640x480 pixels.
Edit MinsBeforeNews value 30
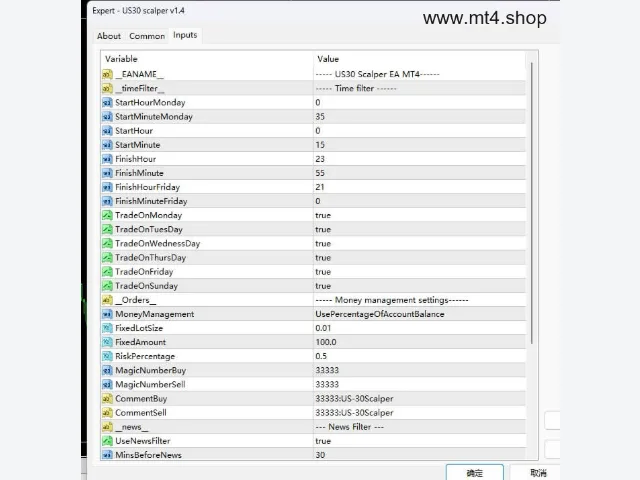click(x=320, y=455)
